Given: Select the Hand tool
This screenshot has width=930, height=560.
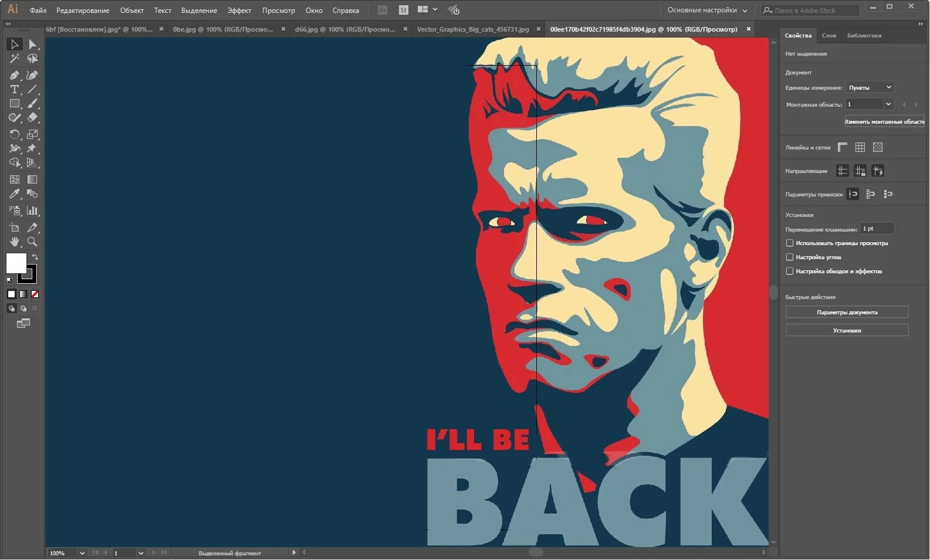Looking at the screenshot, I should tap(15, 242).
